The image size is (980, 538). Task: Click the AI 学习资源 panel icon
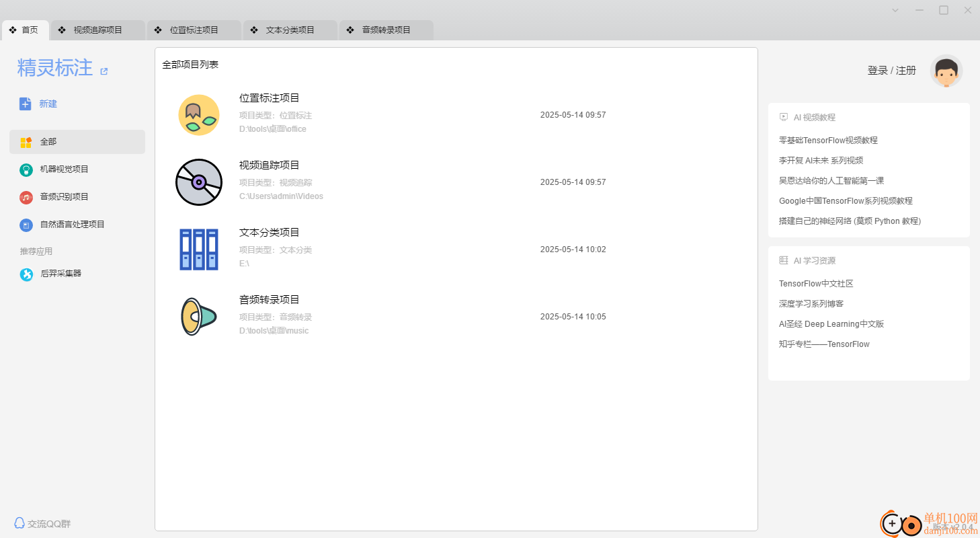[x=784, y=260]
